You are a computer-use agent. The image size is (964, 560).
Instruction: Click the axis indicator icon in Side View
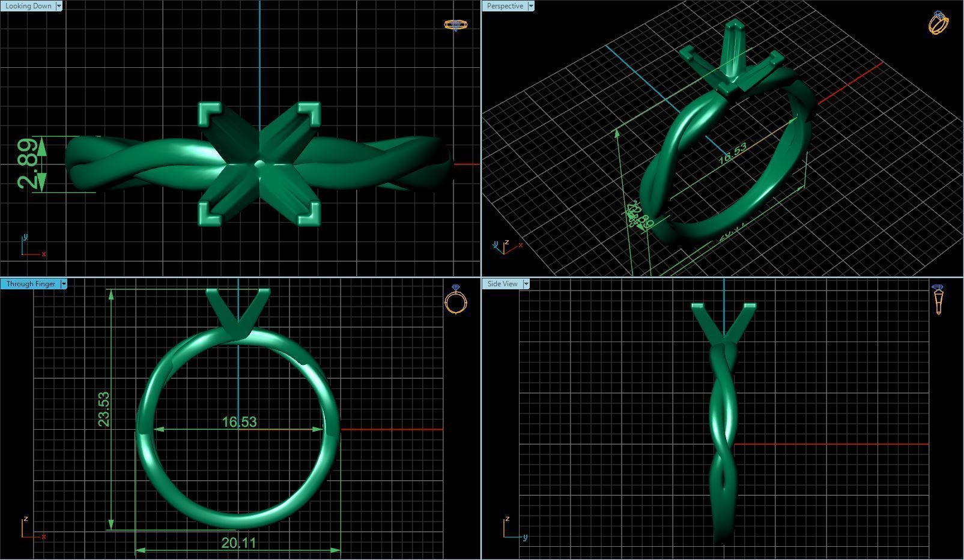[x=515, y=528]
